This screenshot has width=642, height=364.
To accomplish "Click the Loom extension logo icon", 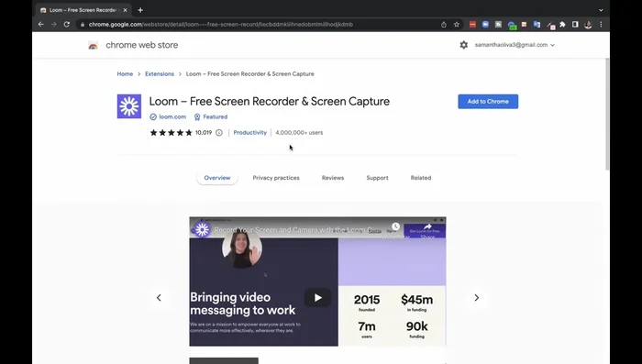I will coord(129,106).
